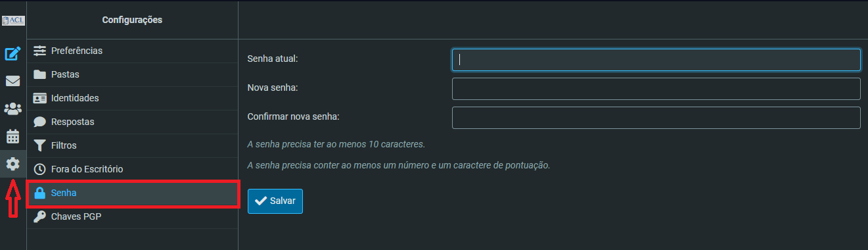This screenshot has width=868, height=250.
Task: Select the Senha menu item
Action: 132,193
